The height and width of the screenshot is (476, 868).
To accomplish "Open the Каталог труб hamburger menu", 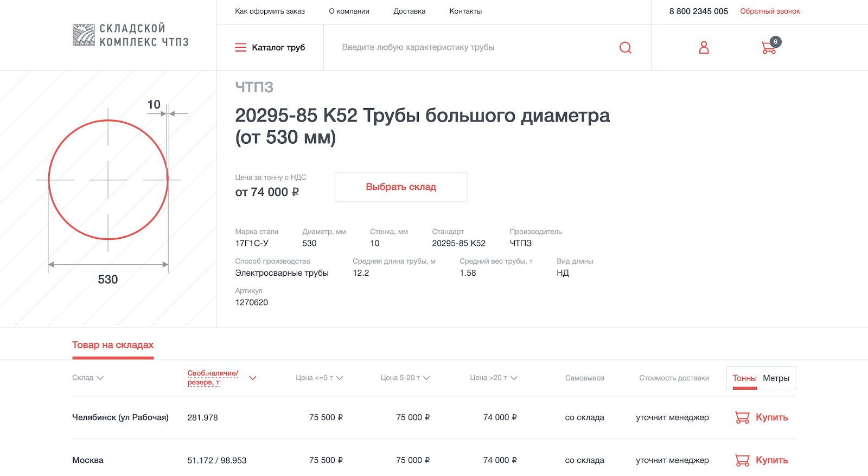I will pos(241,48).
